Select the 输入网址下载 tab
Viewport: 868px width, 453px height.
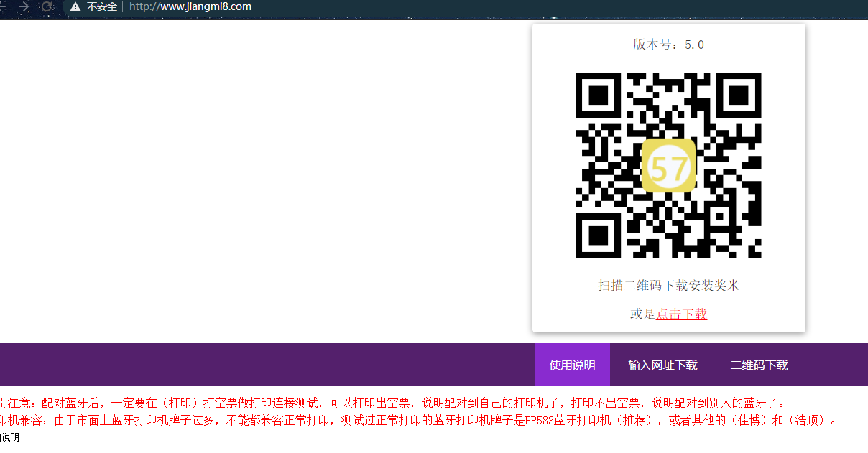click(662, 365)
